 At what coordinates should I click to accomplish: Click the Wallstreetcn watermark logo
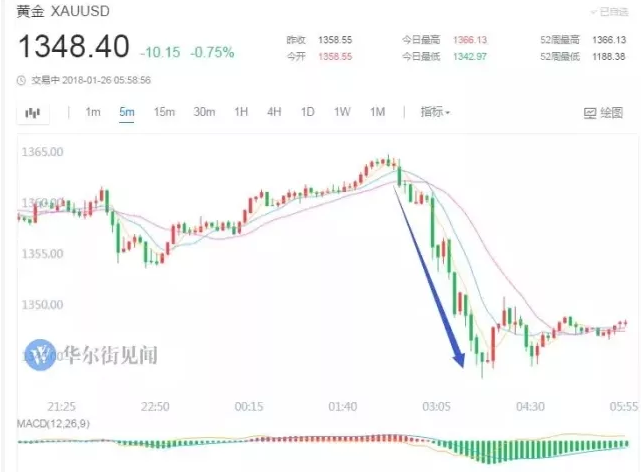pyautogui.click(x=42, y=354)
